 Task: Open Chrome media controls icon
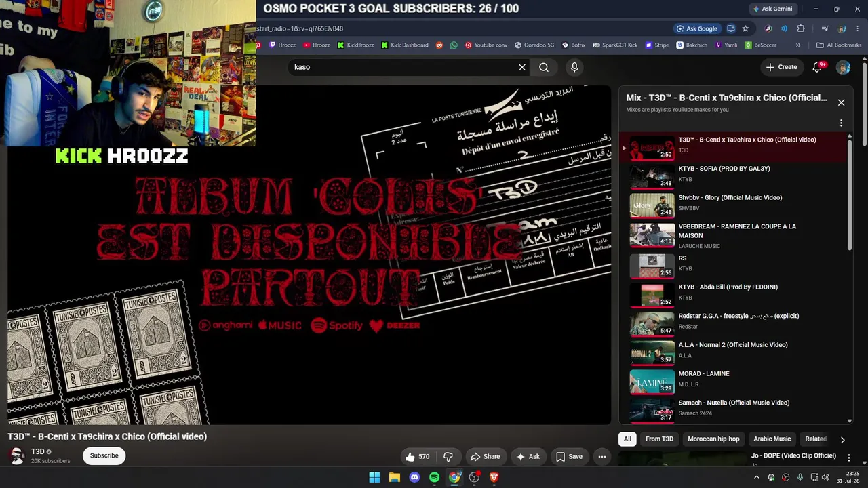825,28
